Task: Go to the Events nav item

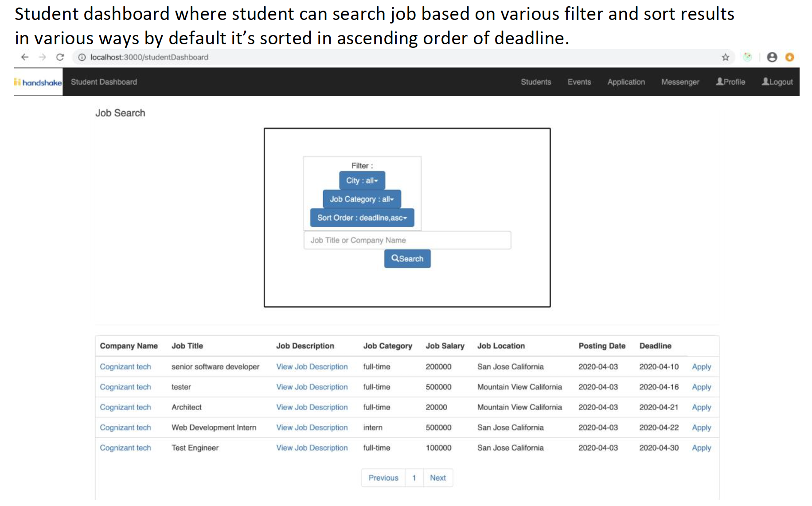Action: [579, 82]
